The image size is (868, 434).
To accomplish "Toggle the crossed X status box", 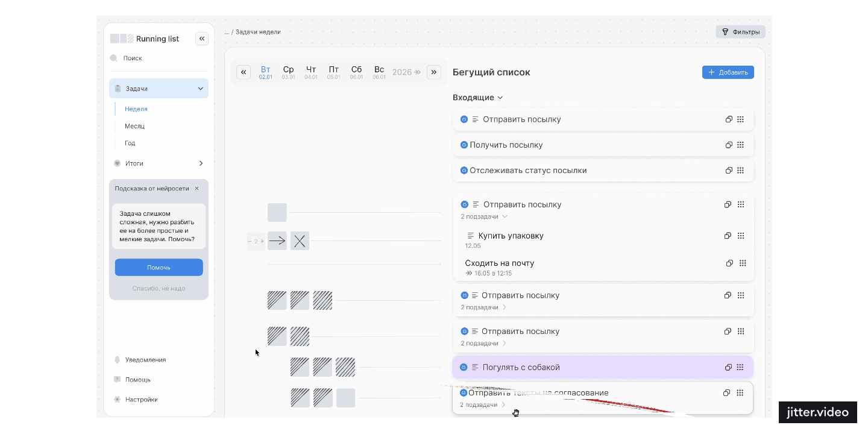I will tap(300, 241).
